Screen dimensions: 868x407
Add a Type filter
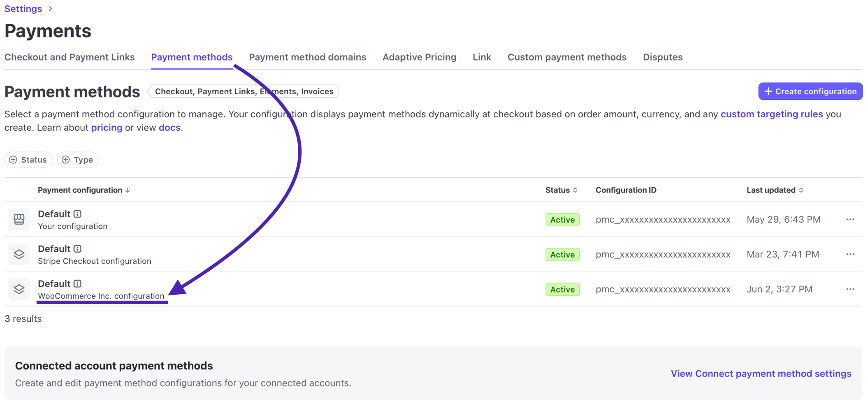[78, 160]
